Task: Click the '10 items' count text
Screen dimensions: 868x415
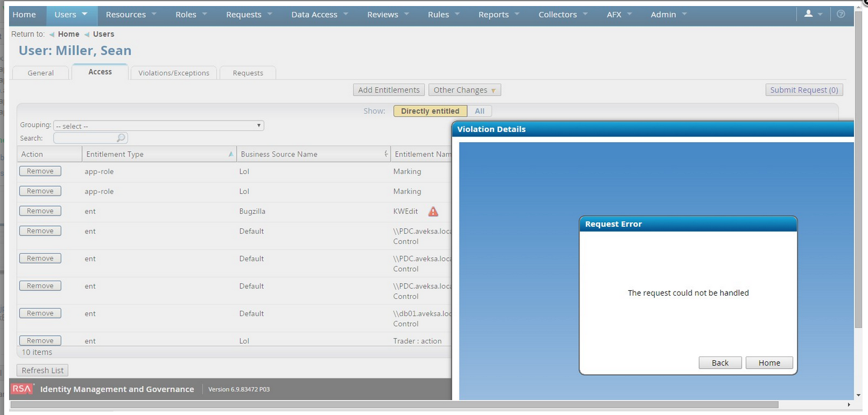Action: tap(37, 352)
